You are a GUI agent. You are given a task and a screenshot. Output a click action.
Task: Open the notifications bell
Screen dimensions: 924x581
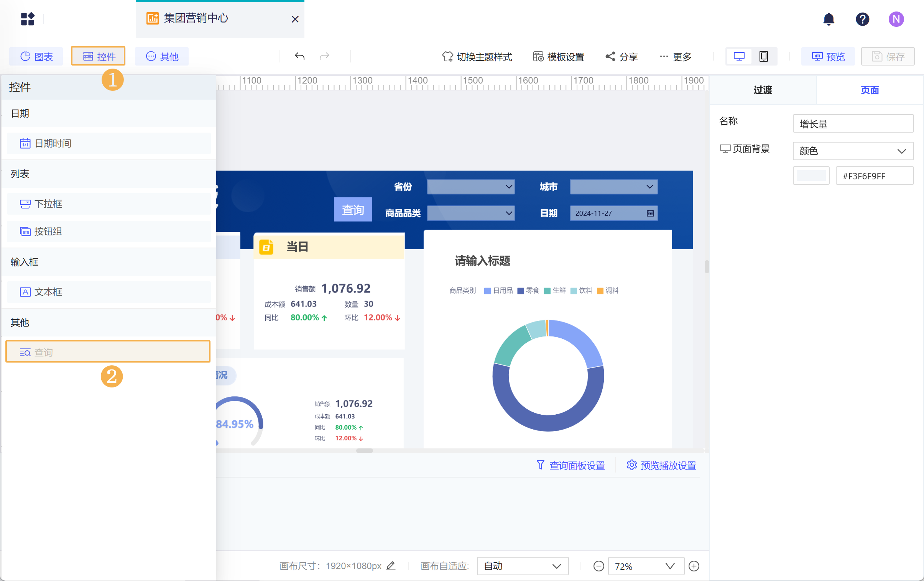(829, 19)
